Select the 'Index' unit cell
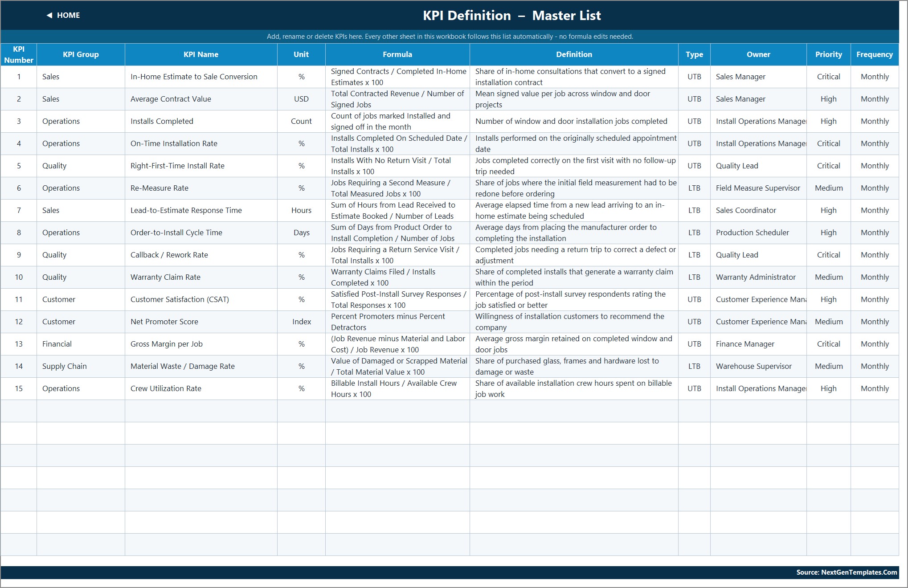This screenshot has width=908, height=588. (x=301, y=322)
